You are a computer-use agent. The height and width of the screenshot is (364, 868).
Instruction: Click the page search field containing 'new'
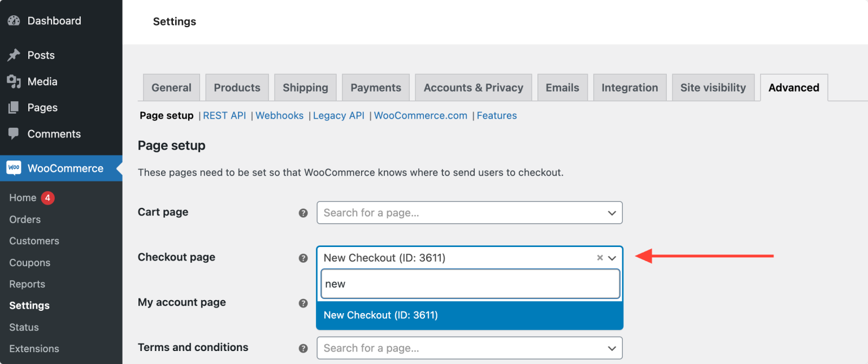[469, 283]
